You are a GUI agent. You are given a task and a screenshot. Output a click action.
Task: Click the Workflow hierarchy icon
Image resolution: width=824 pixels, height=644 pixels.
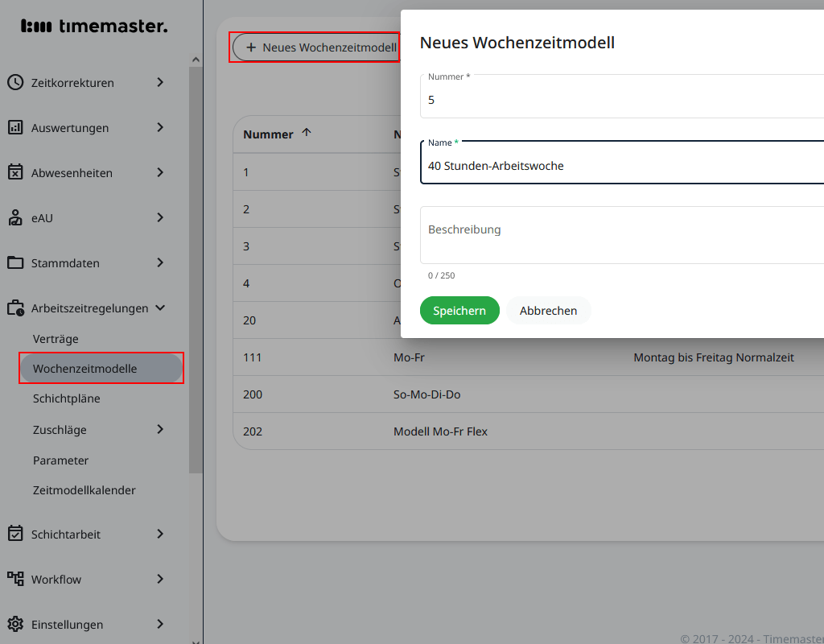(15, 579)
